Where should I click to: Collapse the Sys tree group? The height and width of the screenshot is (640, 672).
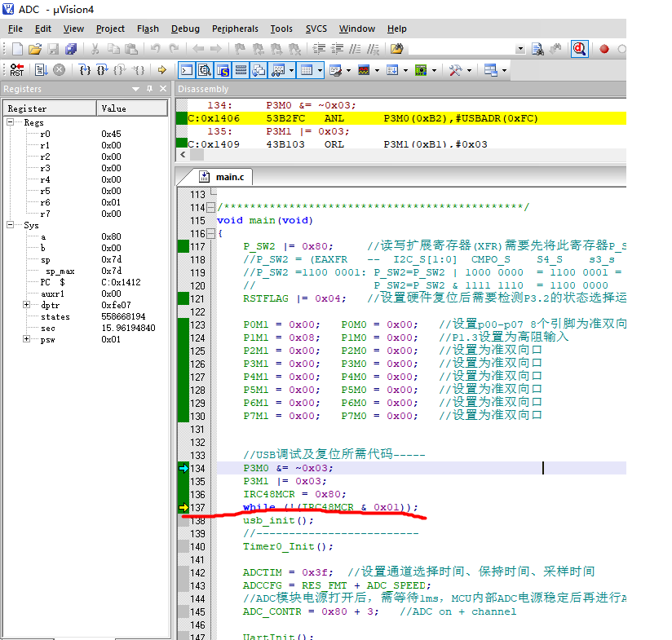[x=11, y=225]
